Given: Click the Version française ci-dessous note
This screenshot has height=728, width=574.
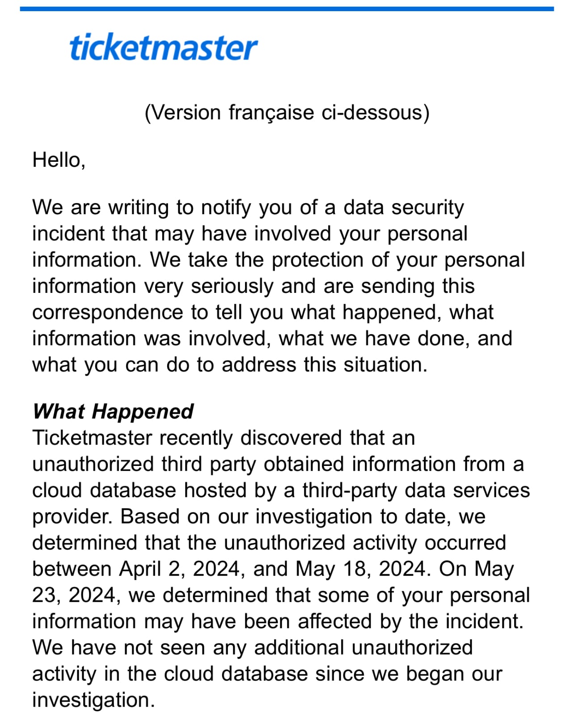Looking at the screenshot, I should pos(287,113).
